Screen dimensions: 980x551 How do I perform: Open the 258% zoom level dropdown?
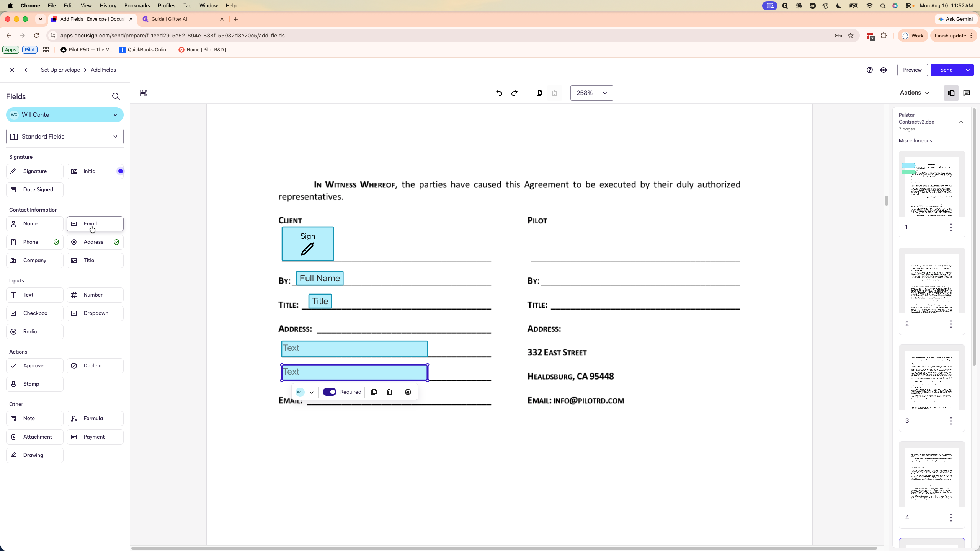click(591, 93)
